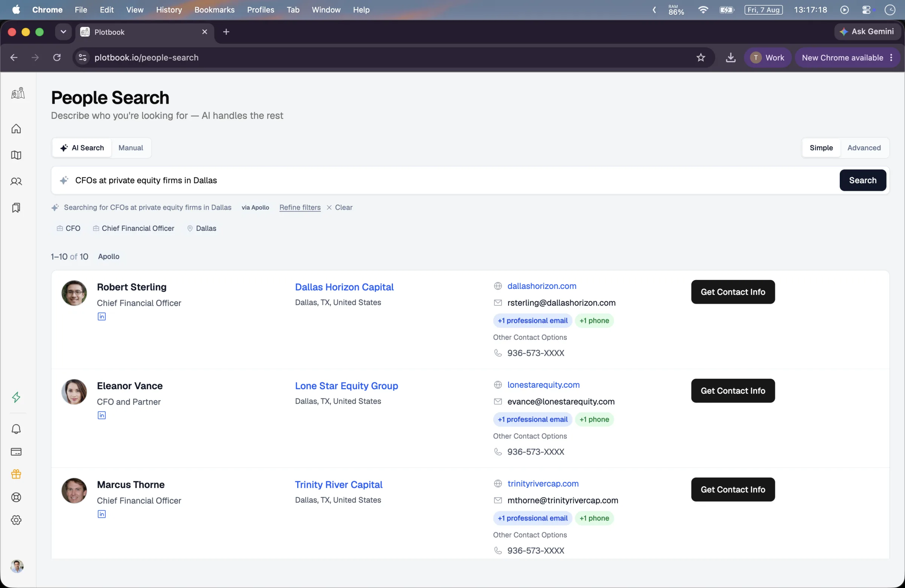
Task: Click the Chief Financial Officer filter chip
Action: pos(133,228)
